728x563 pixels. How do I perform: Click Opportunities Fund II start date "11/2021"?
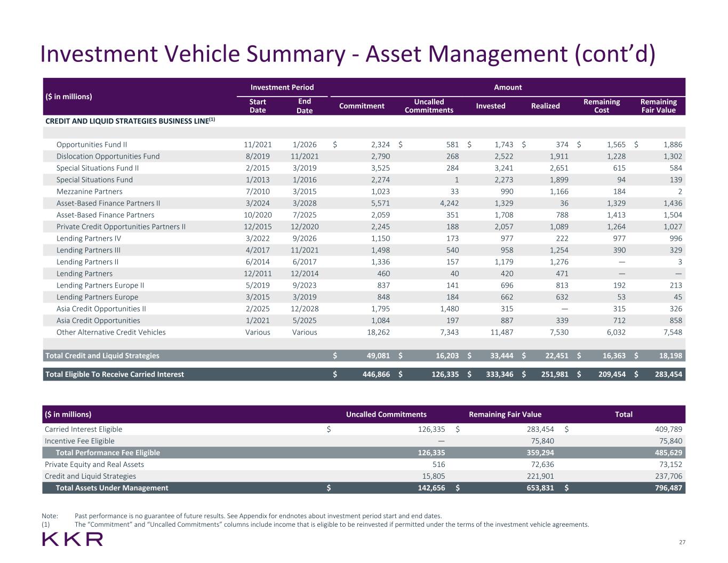coord(258,145)
